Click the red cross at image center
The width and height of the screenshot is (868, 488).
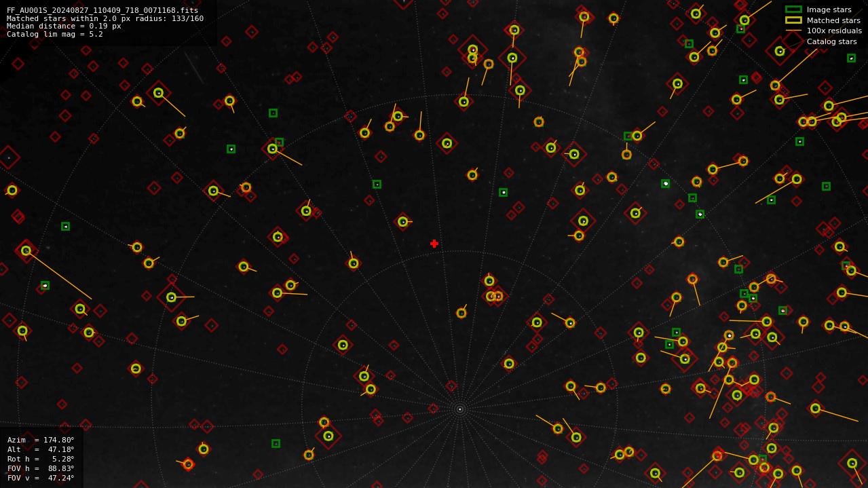click(x=434, y=244)
